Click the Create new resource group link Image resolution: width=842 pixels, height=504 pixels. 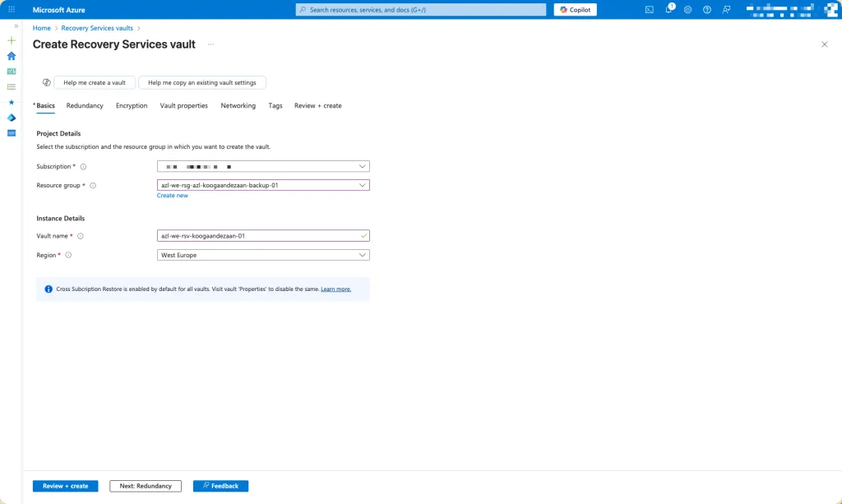pos(172,196)
